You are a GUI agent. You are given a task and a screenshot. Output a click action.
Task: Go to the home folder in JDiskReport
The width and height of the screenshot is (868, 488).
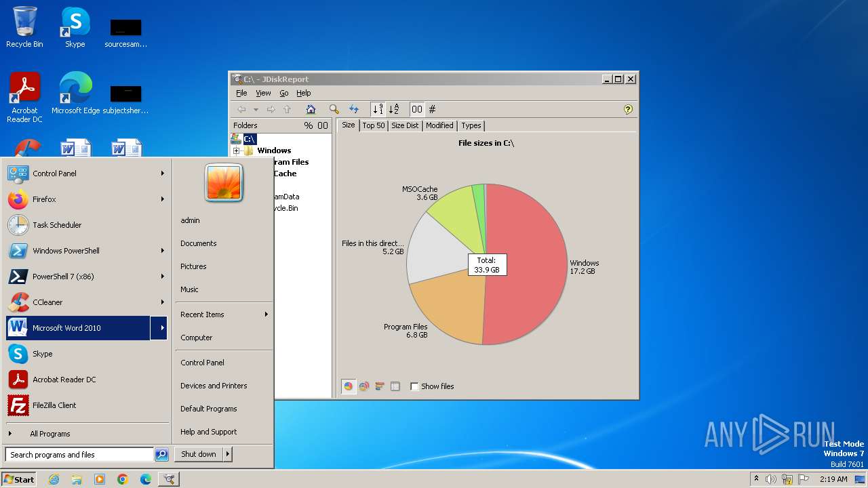click(311, 109)
